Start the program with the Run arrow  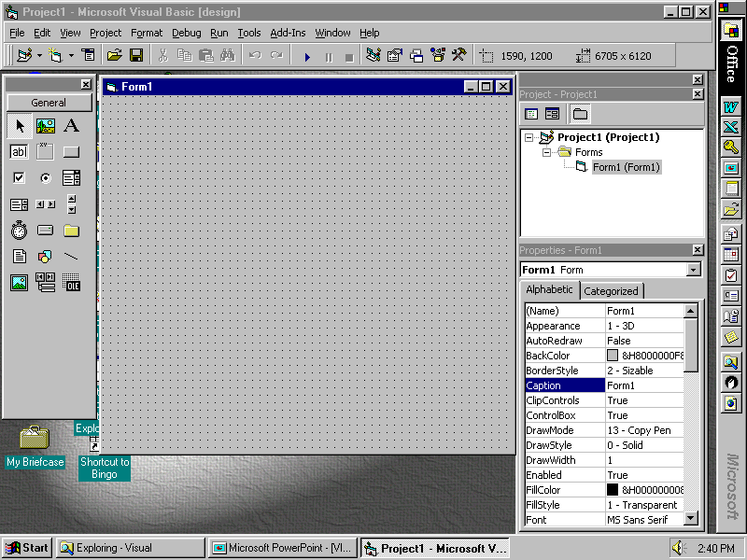point(307,57)
